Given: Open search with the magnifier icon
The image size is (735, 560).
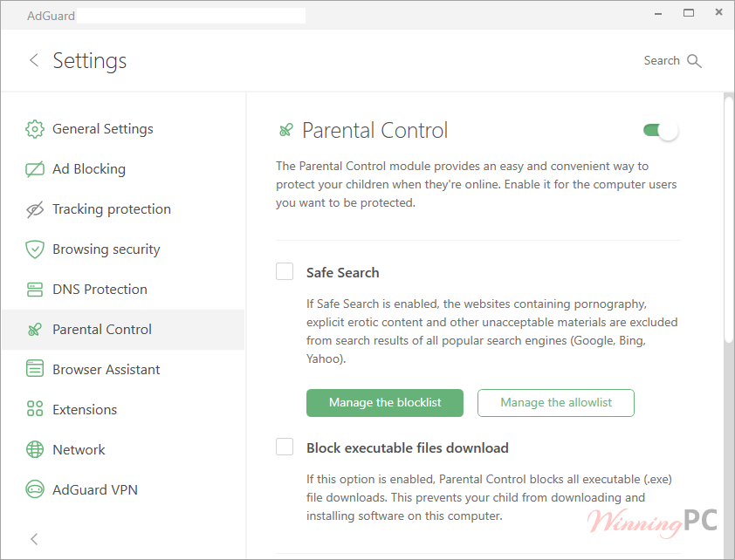Looking at the screenshot, I should coord(696,60).
